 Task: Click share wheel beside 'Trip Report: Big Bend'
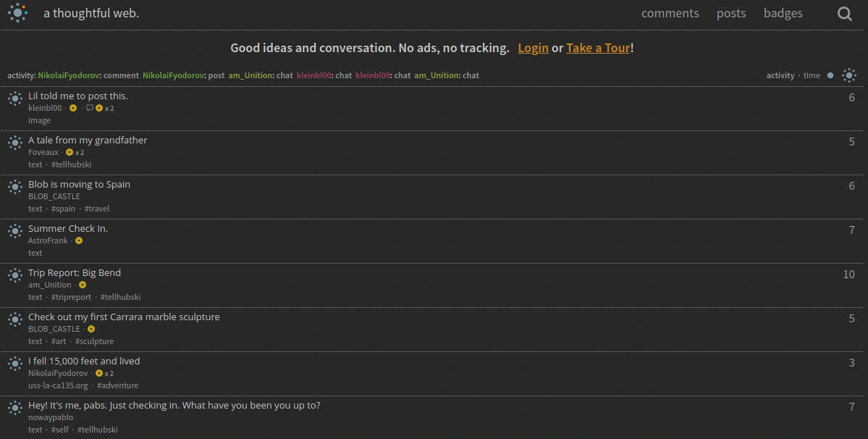coord(15,275)
